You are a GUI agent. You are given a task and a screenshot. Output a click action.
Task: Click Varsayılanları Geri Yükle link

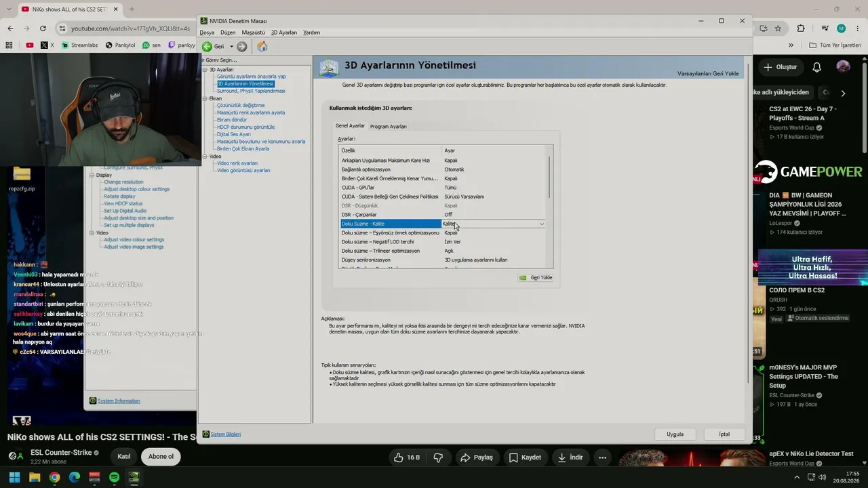(708, 73)
